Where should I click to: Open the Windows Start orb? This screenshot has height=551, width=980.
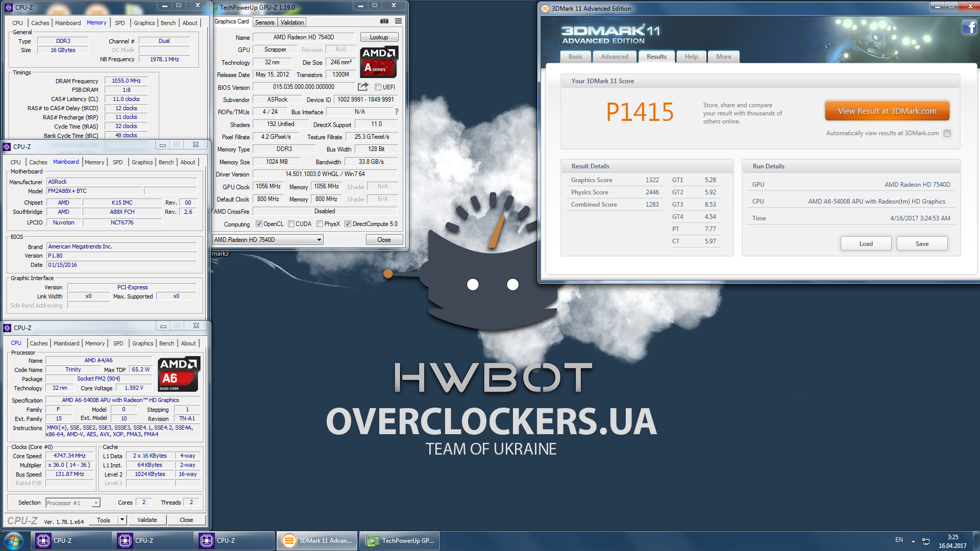[14, 540]
